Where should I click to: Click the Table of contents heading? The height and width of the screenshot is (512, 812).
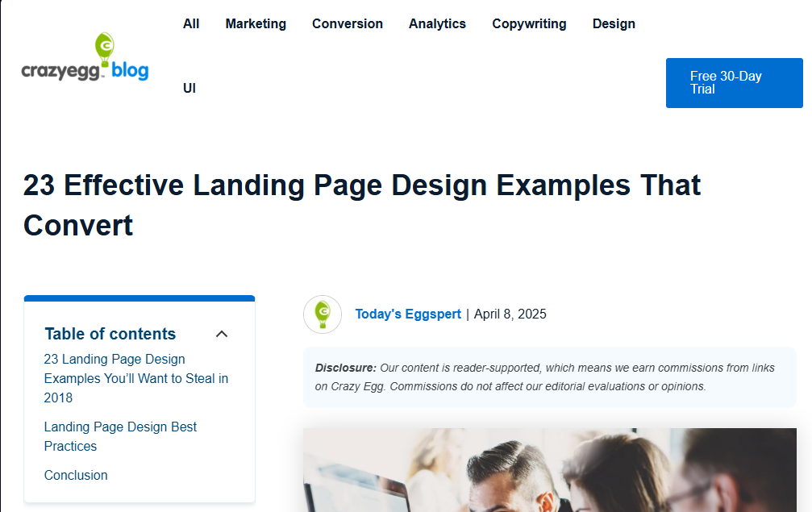(x=110, y=334)
